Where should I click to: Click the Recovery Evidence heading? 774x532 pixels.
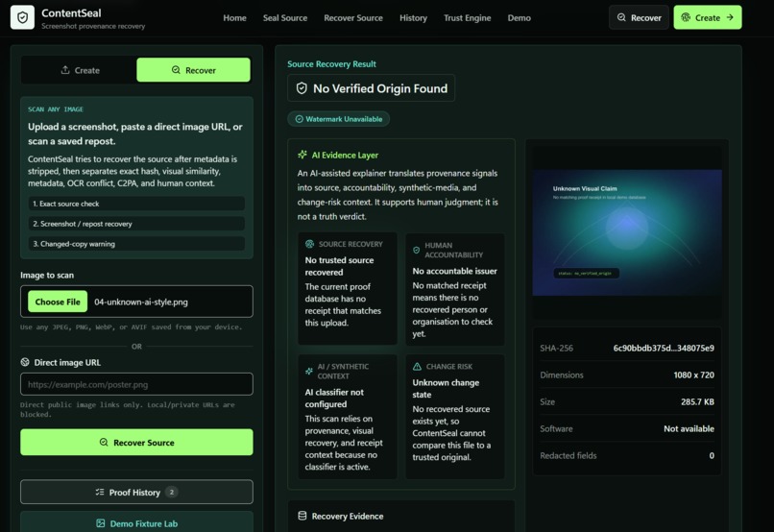pos(348,516)
